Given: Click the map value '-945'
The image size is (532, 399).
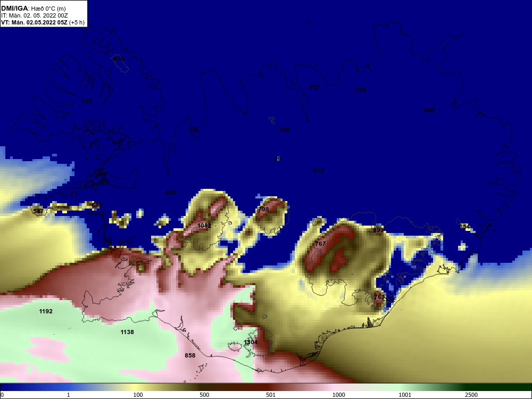Looking at the screenshot, I should (x=429, y=110).
